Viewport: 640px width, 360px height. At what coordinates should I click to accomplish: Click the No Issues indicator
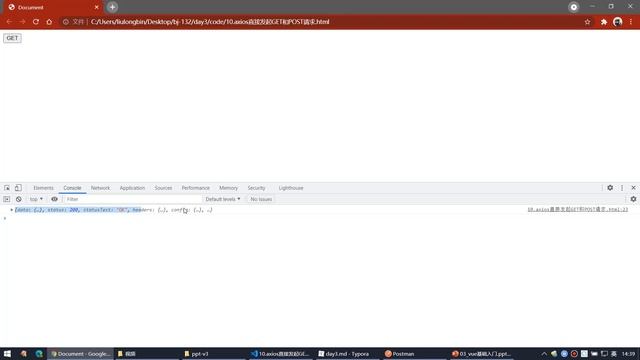pos(261,199)
